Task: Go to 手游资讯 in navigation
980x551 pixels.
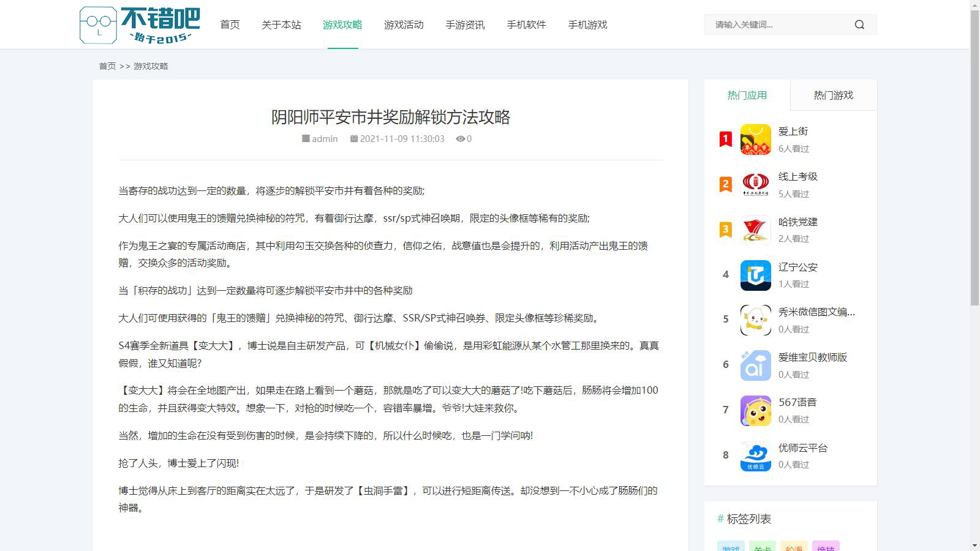Action: tap(465, 24)
